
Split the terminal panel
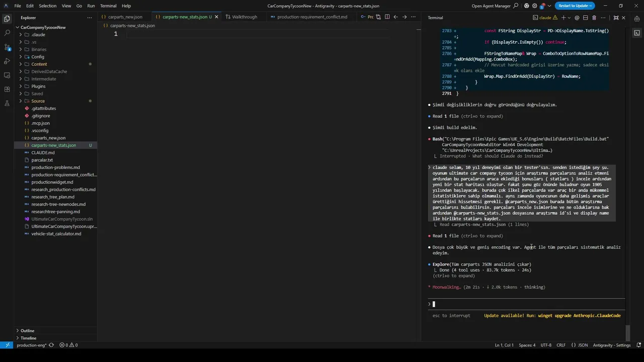(x=586, y=18)
